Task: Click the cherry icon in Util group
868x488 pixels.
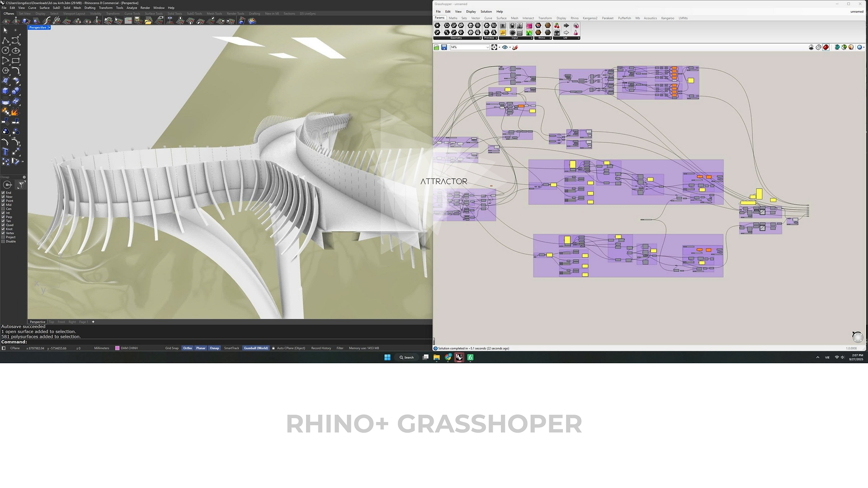Action: 557,26
